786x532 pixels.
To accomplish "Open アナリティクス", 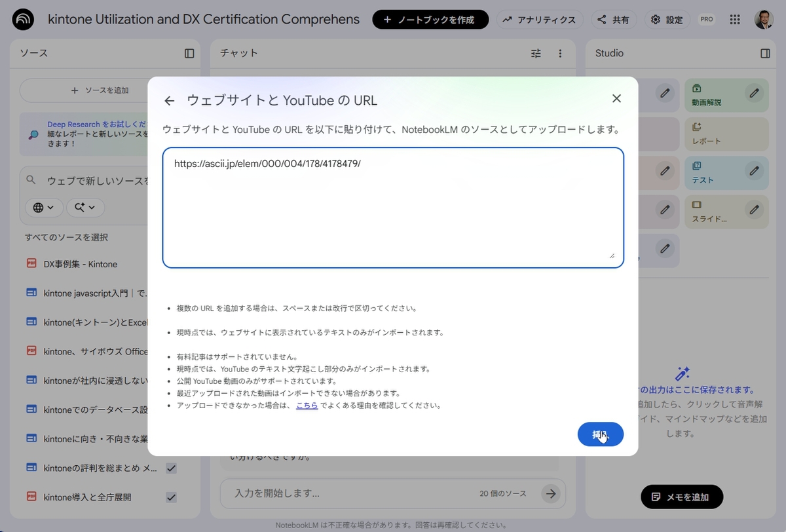I will 539,20.
